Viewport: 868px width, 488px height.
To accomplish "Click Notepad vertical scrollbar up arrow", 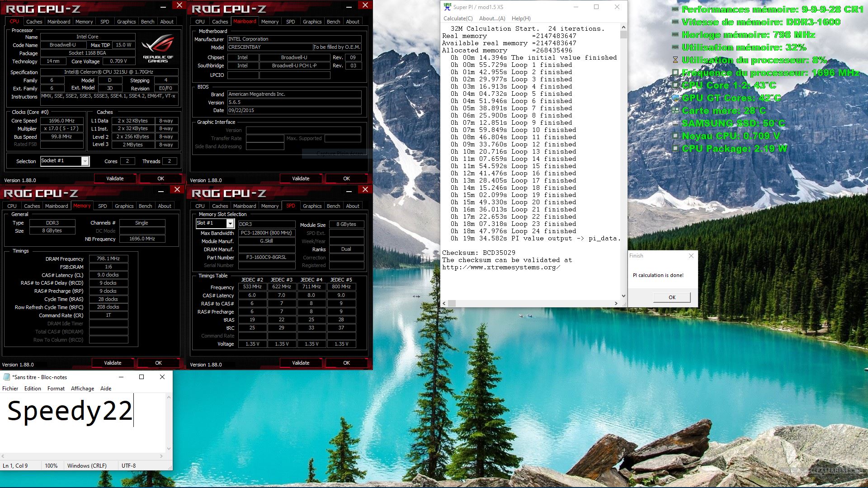I will (169, 397).
